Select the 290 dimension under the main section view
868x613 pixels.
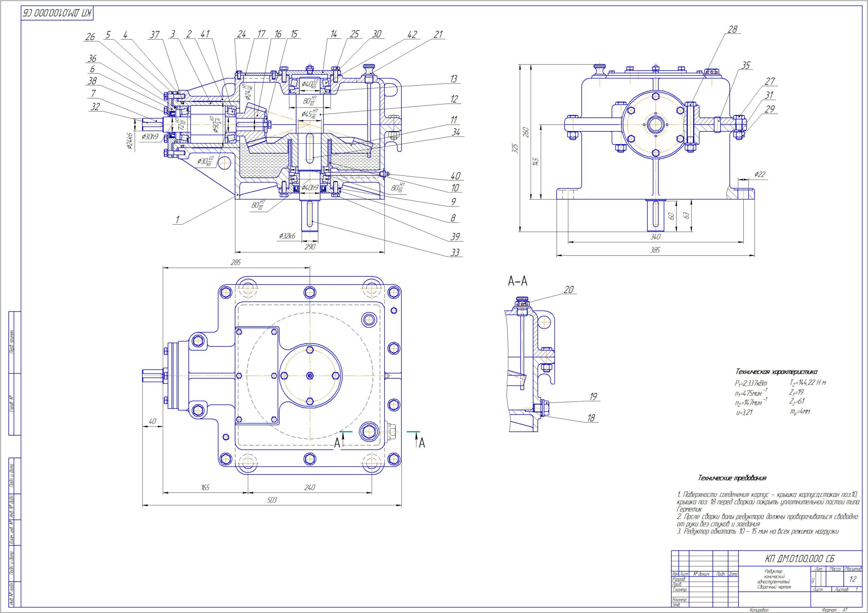click(310, 247)
